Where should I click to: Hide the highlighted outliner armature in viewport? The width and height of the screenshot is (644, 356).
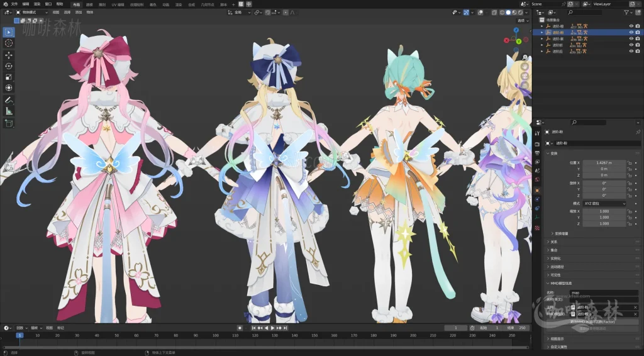coord(631,33)
